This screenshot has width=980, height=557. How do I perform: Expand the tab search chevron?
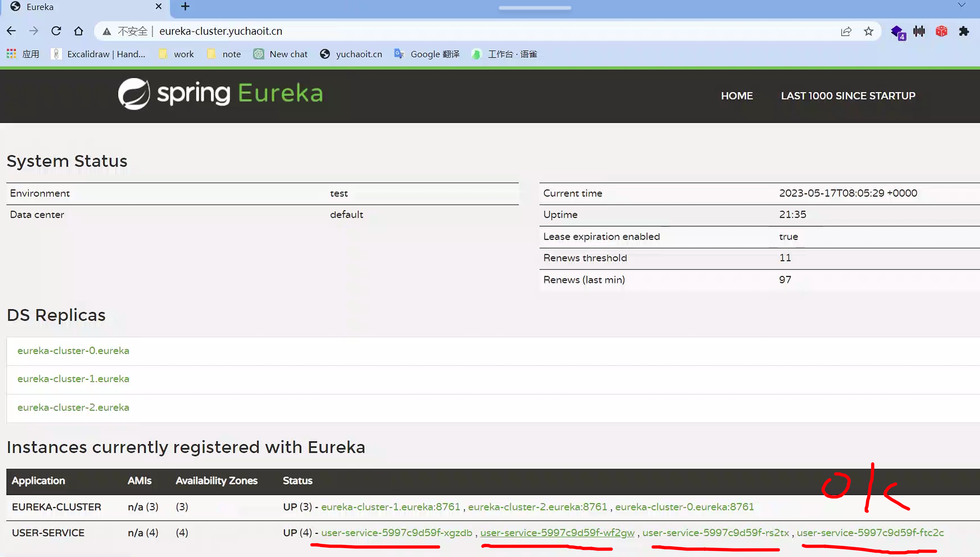[962, 5]
